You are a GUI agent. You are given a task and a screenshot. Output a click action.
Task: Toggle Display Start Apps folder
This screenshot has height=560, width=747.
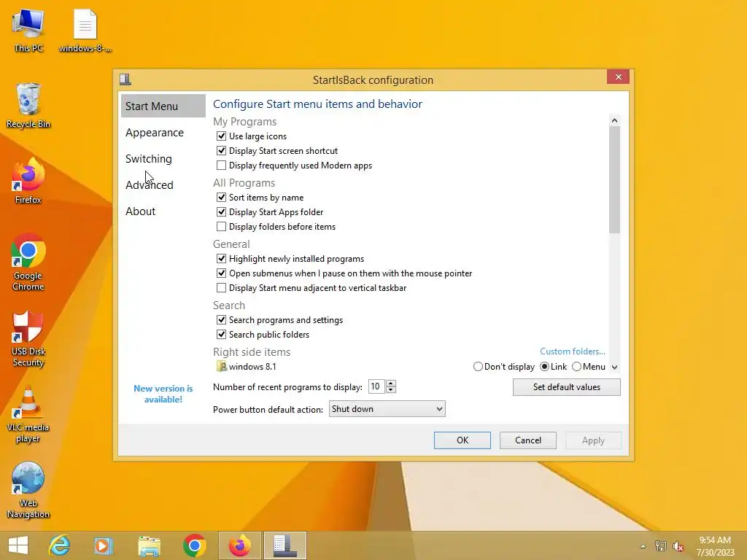pos(221,212)
